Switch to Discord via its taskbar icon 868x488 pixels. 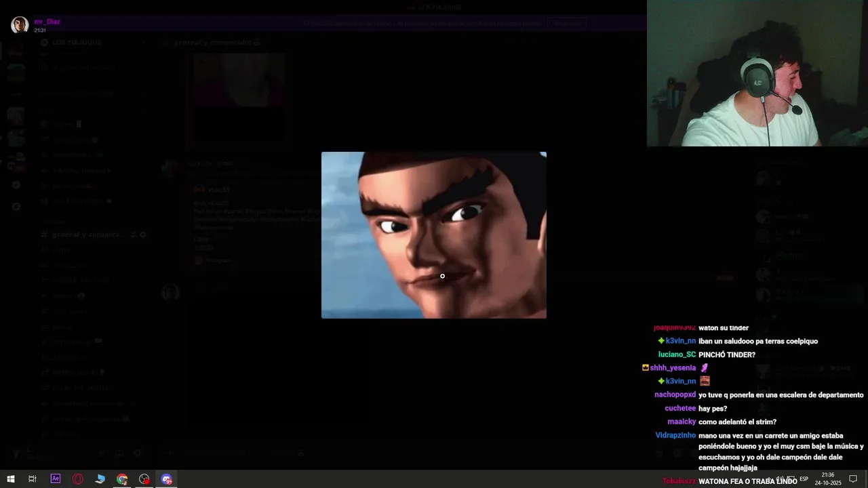click(167, 479)
